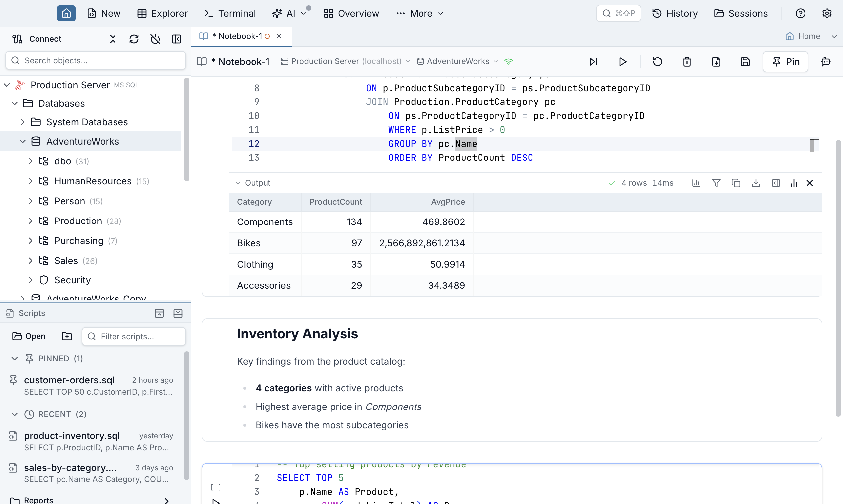This screenshot has width=843, height=504.
Task: Select the Purchasing schema
Action: 79,241
